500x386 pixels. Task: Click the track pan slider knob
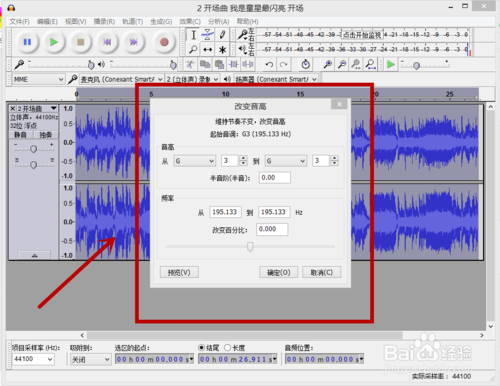tap(33, 165)
